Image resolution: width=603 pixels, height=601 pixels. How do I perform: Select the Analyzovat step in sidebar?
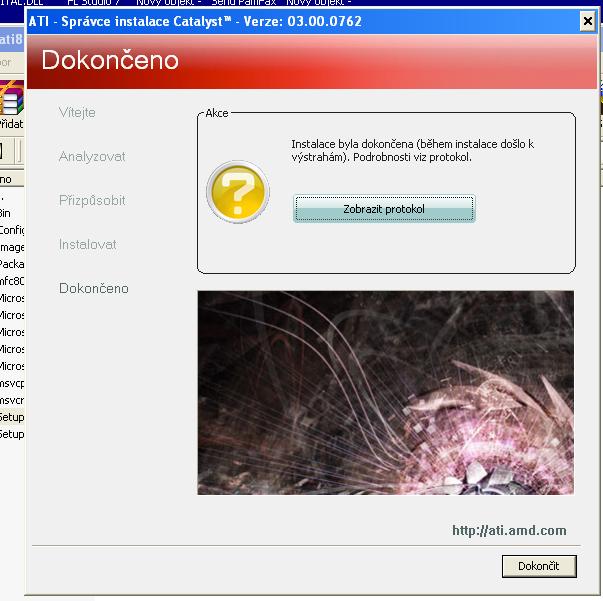tap(92, 156)
